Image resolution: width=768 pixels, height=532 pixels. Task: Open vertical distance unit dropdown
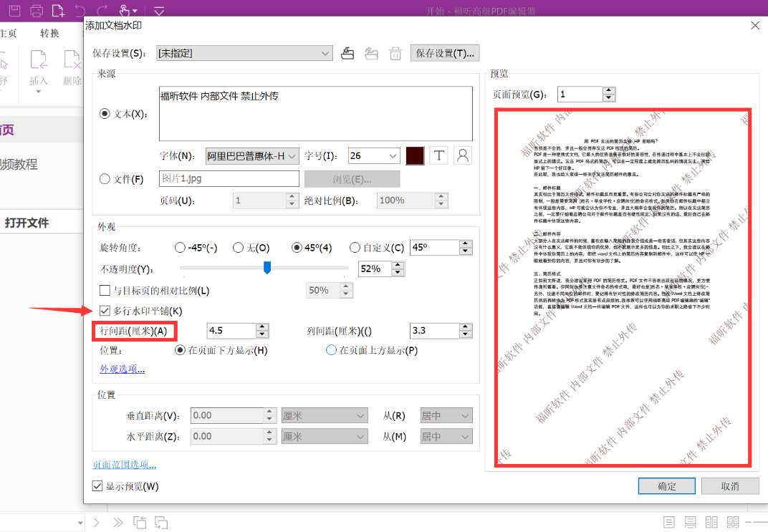(325, 415)
